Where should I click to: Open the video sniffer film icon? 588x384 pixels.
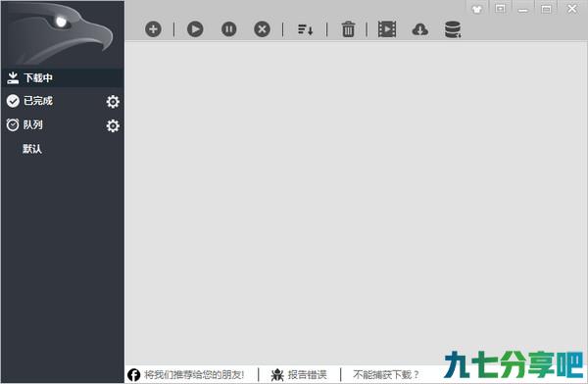pos(387,29)
